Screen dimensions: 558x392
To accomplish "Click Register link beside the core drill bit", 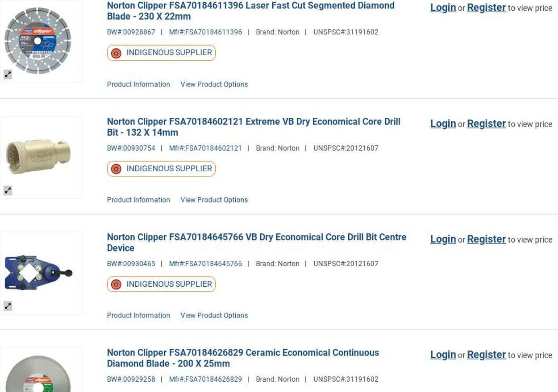I will click(486, 124).
